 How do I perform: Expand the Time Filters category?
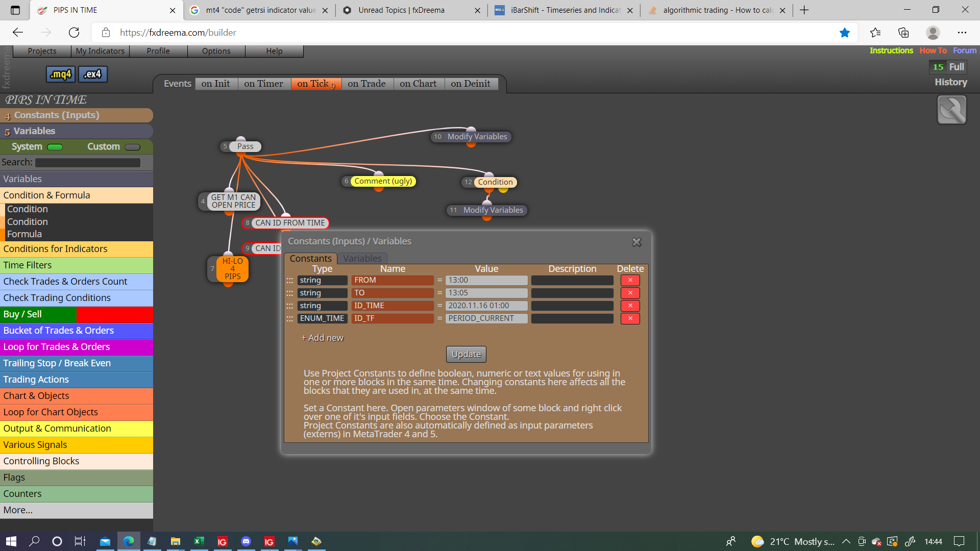(77, 265)
